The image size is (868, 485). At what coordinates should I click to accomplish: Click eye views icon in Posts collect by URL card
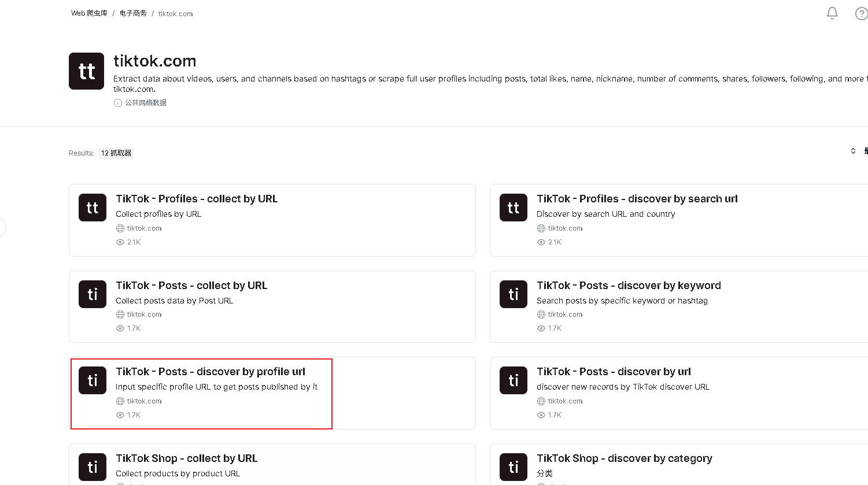tap(120, 328)
